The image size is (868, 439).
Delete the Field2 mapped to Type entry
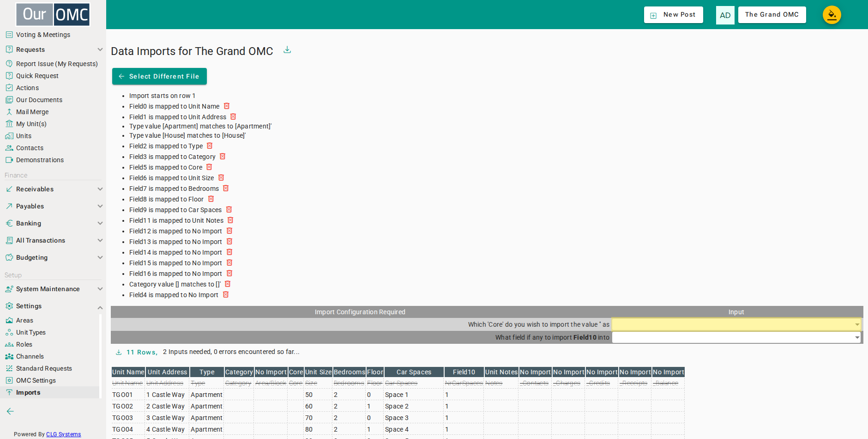210,146
